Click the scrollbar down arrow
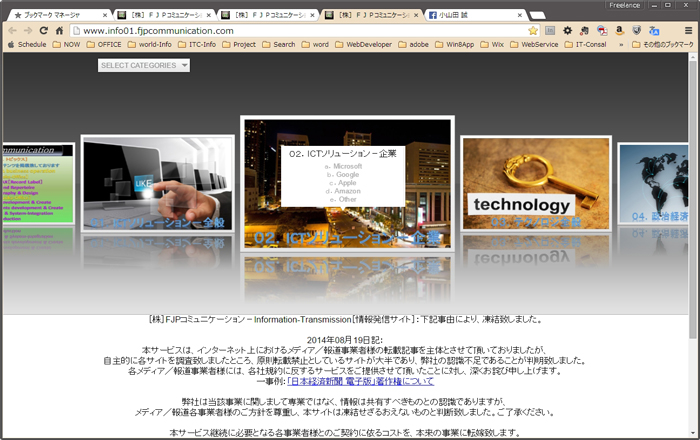 (692, 433)
